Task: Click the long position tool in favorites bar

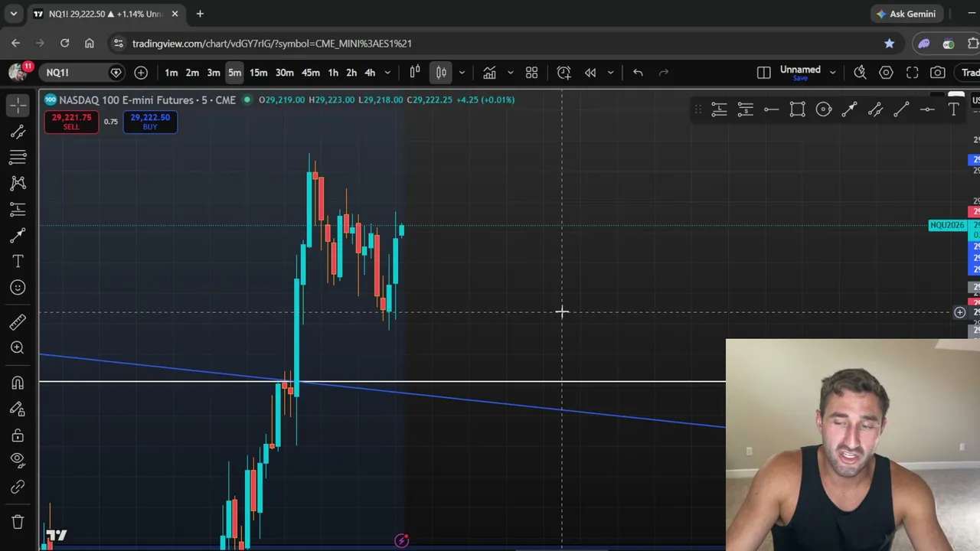Action: tap(719, 109)
